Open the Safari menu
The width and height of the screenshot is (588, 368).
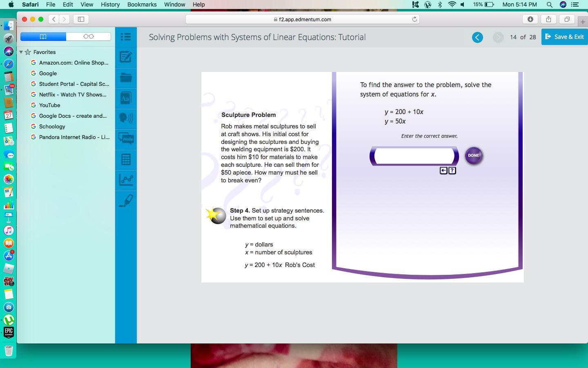coord(30,4)
